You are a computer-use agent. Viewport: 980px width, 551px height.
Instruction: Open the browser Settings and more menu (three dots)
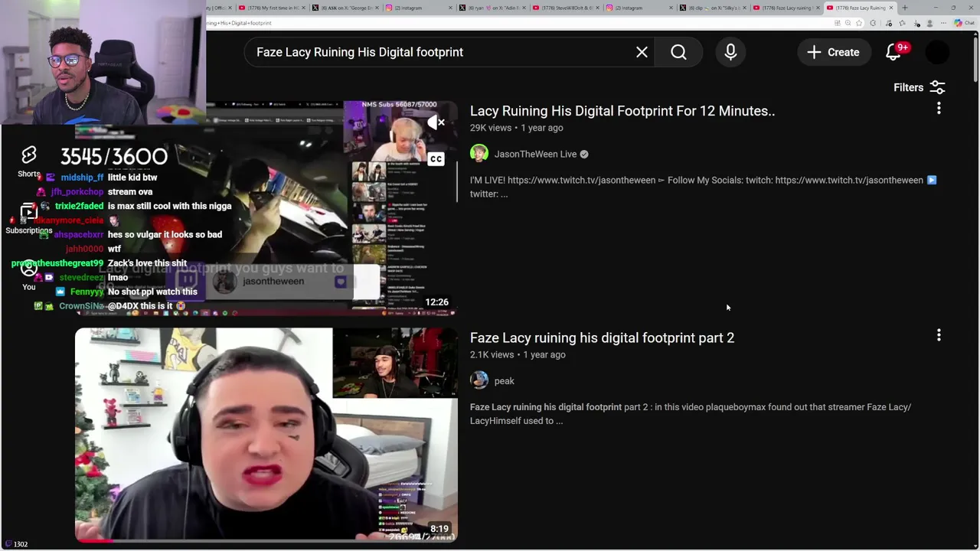coord(943,23)
